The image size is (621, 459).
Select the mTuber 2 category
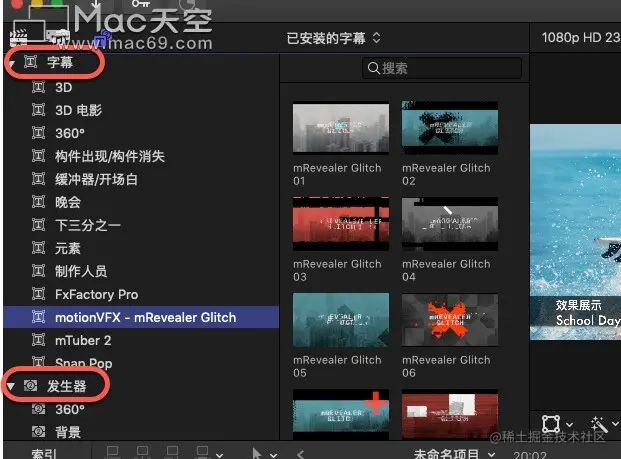point(141,340)
